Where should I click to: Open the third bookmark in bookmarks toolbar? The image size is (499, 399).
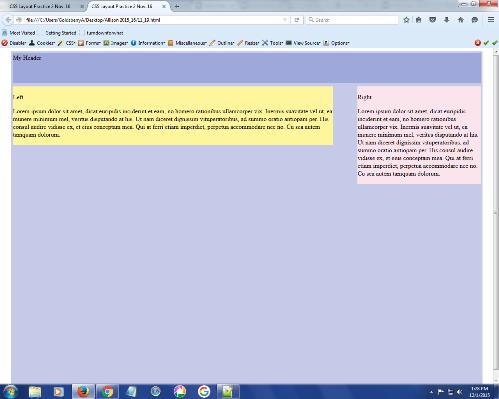[x=105, y=33]
